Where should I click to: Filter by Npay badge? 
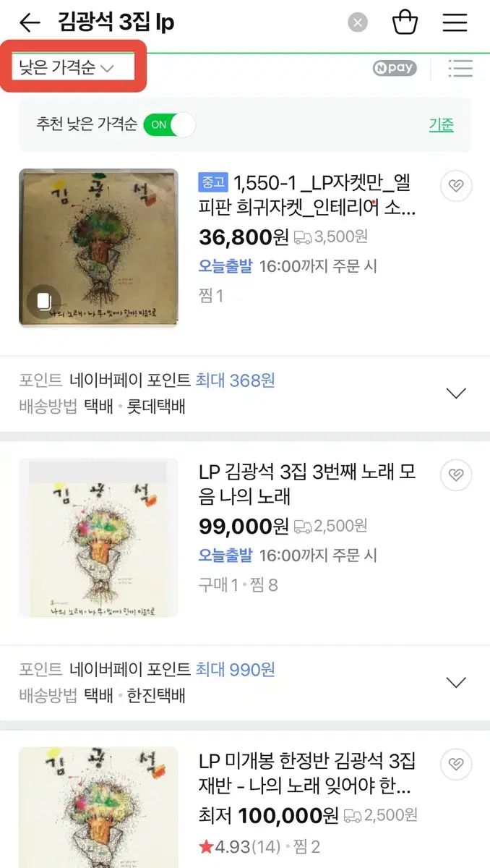click(x=395, y=69)
